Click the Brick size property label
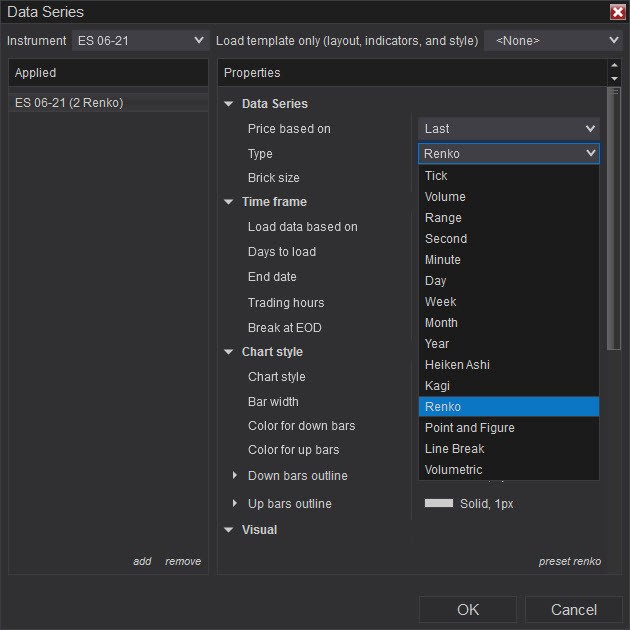 tap(274, 178)
